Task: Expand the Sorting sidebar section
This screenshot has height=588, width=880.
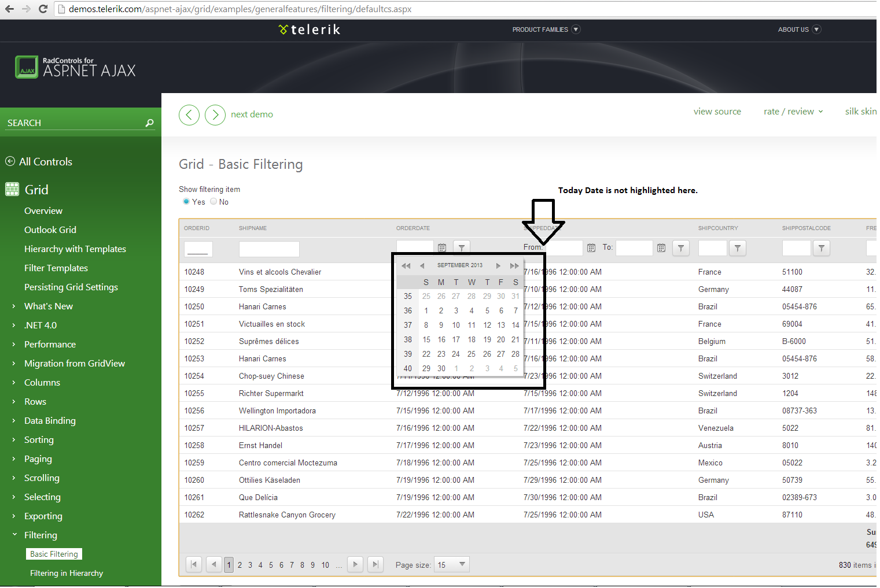Action: pyautogui.click(x=14, y=440)
